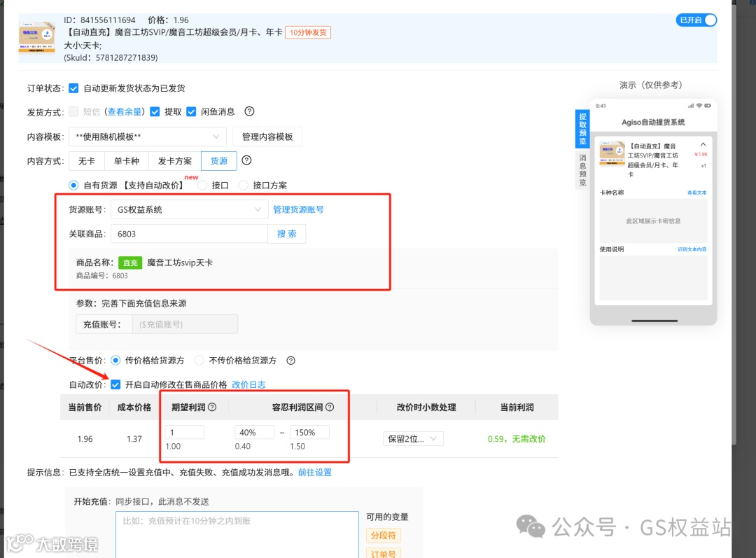Viewport: 756px width, 558px height.
Task: Click 识别文本内容 in phone preview
Action: coord(692,249)
